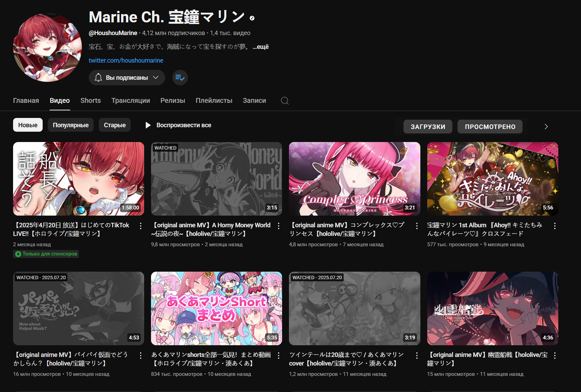Open options menu for TikTok LIVE video

pyautogui.click(x=141, y=226)
